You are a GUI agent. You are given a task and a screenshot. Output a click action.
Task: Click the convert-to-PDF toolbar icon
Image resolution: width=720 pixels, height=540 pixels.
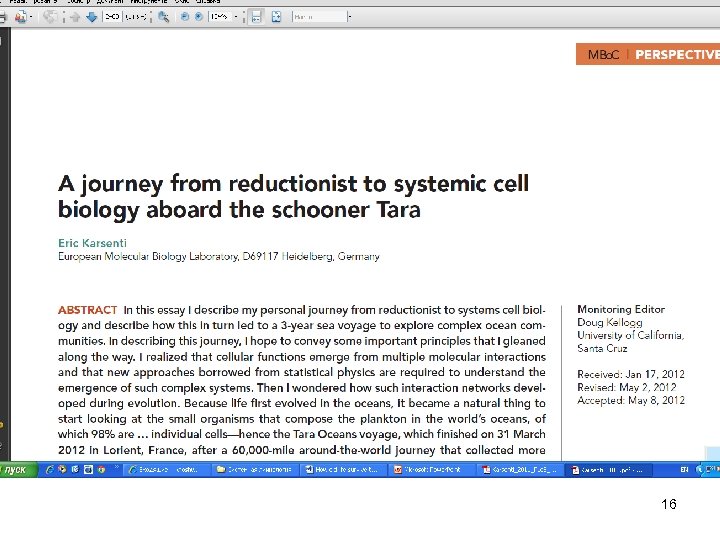point(20,17)
